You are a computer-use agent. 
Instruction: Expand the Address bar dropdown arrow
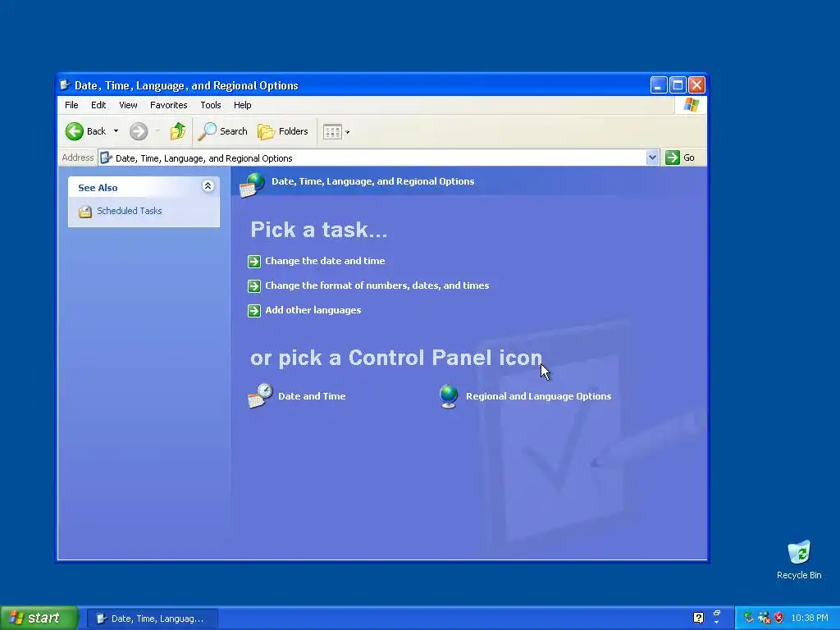pos(652,157)
